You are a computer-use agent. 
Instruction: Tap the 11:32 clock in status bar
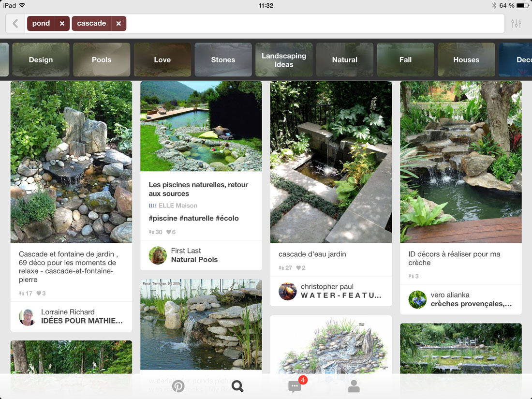click(x=266, y=5)
